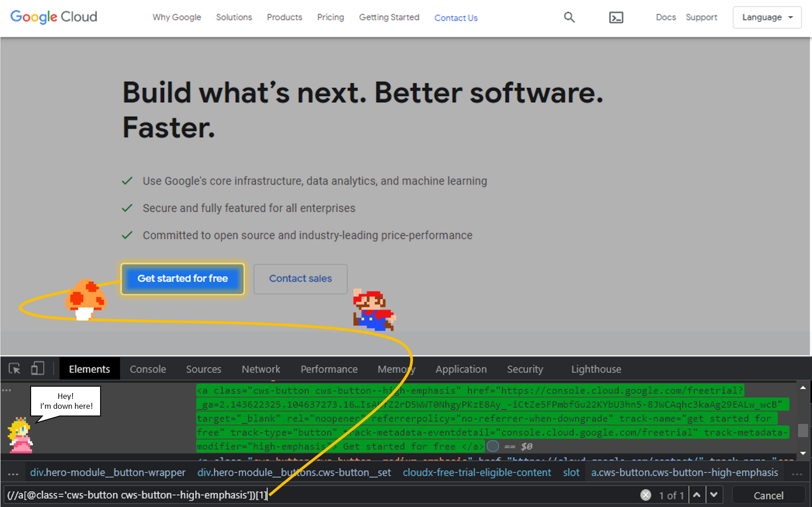Viewport: 812px width, 507px height.
Task: Click Get started for free button
Action: [183, 279]
